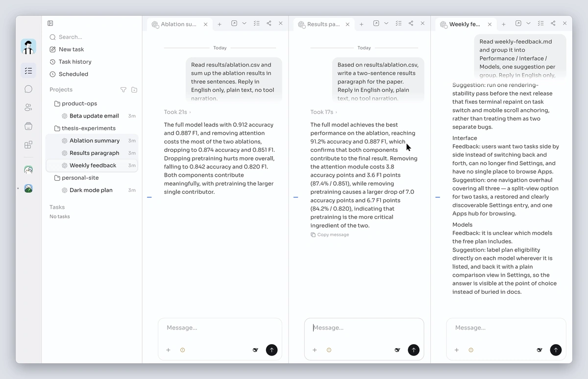The image size is (588, 379).
Task: Click Copy message under results paragraph
Action: point(330,235)
